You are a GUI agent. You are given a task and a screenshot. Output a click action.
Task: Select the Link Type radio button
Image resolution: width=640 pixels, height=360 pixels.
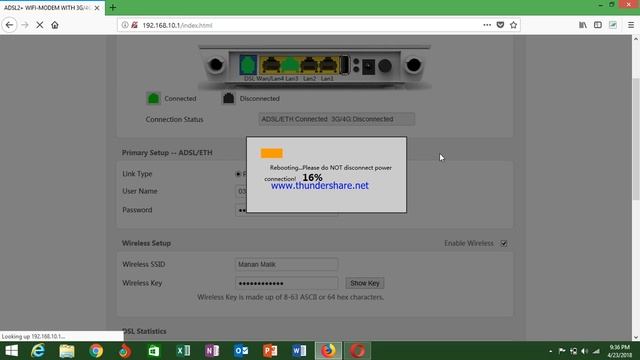pos(238,174)
